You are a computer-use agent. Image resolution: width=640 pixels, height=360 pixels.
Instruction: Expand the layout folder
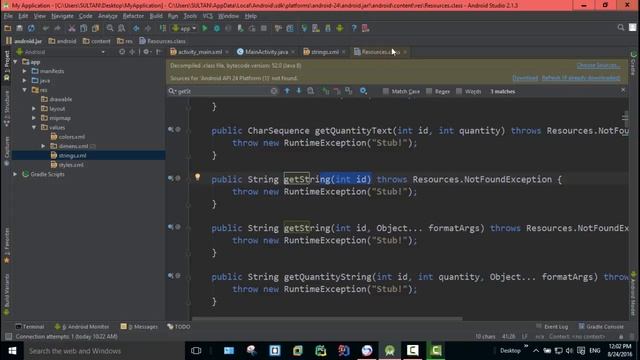pos(34,109)
